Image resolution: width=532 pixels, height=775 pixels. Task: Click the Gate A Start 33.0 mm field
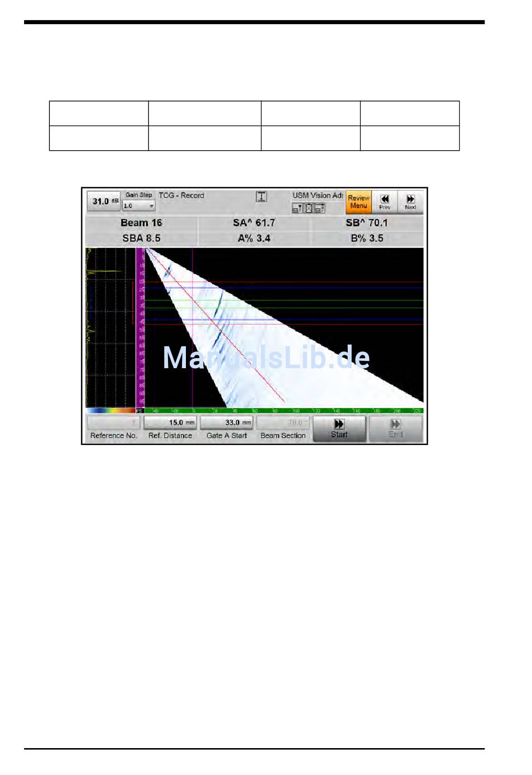pos(227,423)
